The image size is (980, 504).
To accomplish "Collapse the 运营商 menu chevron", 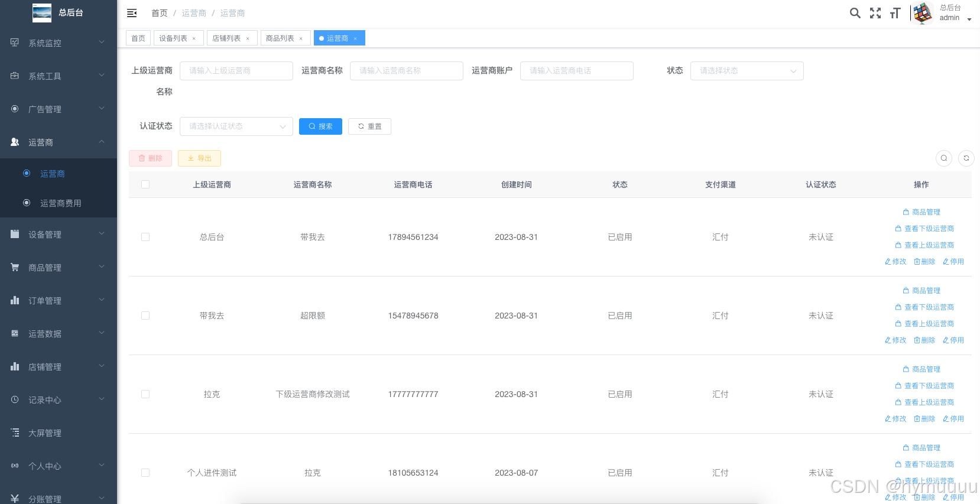I will (102, 141).
